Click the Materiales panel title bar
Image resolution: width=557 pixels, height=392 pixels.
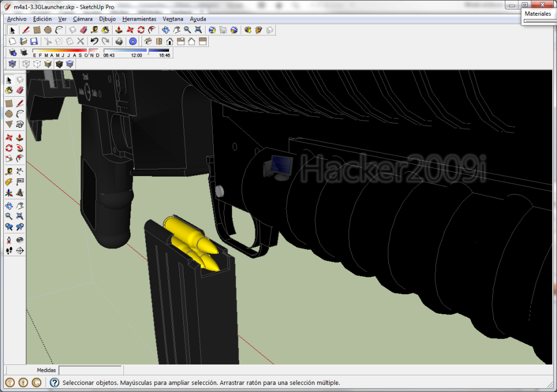539,14
